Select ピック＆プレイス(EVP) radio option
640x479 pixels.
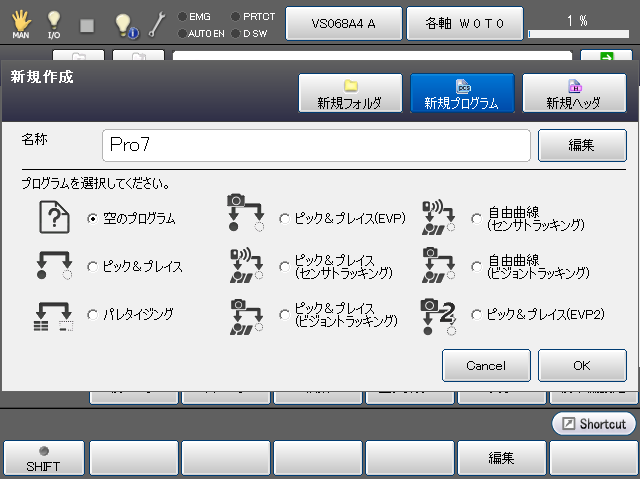(285, 218)
